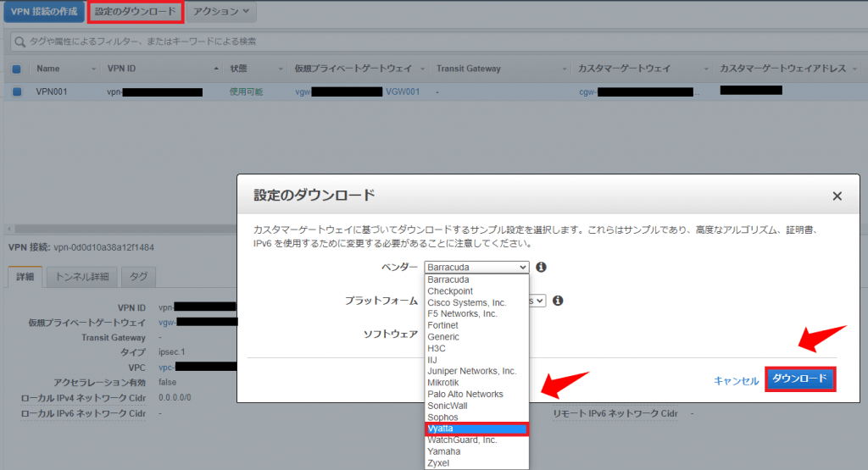The height and width of the screenshot is (470, 868).
Task: Toggle the select-all checkbox in table header
Action: (x=17, y=69)
